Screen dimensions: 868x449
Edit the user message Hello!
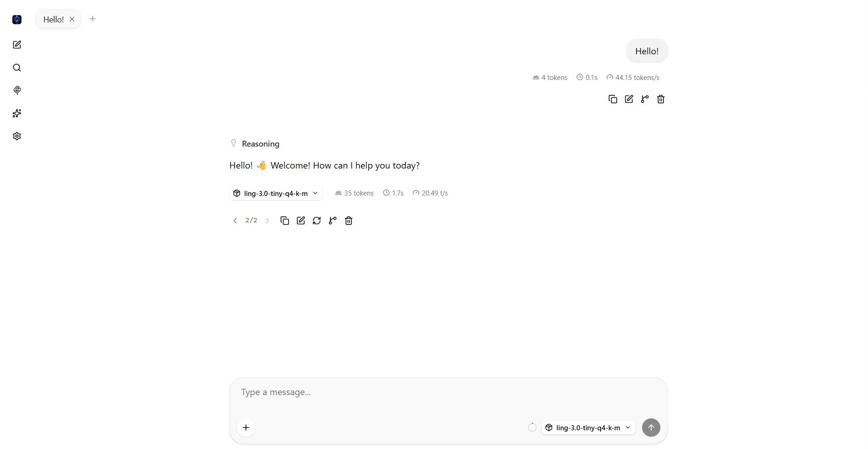(x=629, y=99)
